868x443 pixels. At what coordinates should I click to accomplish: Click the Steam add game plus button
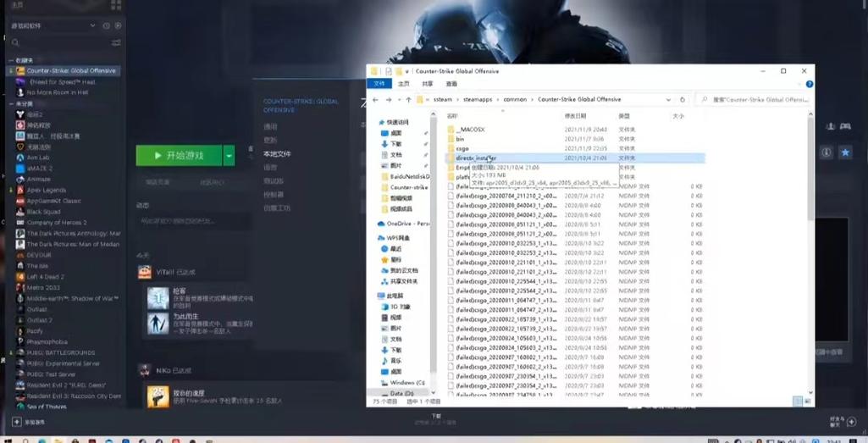point(17,422)
